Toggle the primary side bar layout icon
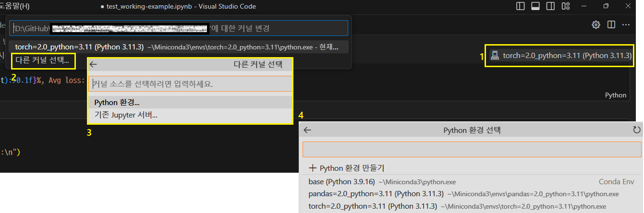 click(x=521, y=6)
